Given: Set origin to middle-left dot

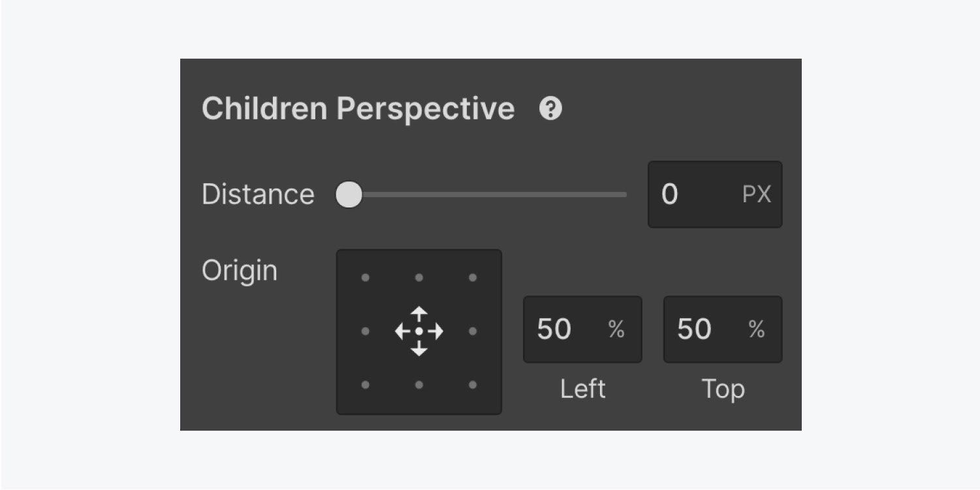Looking at the screenshot, I should 365,331.
